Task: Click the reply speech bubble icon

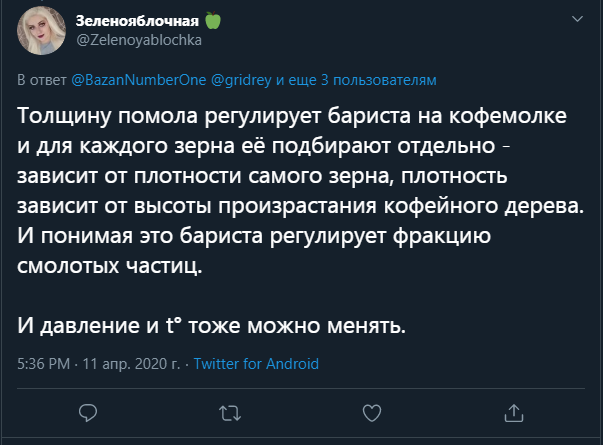Action: tap(88, 412)
